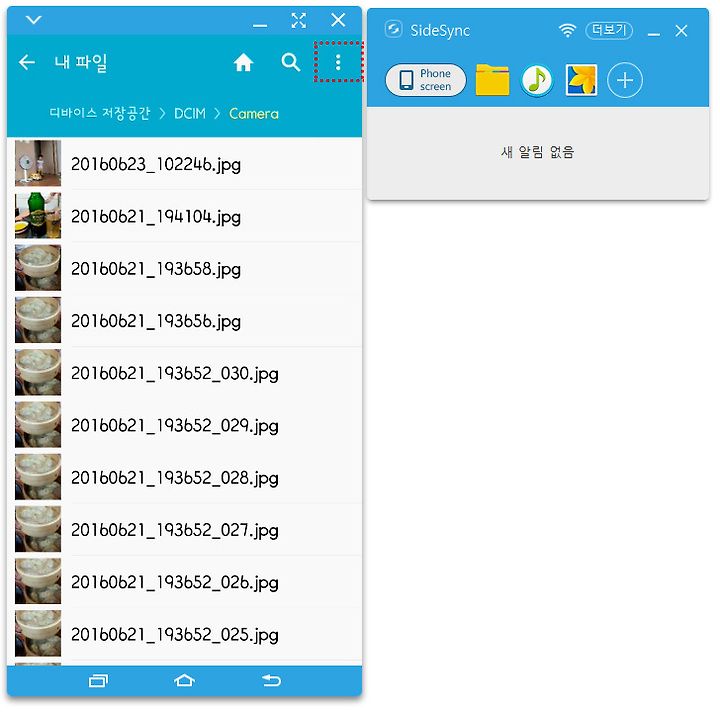The image size is (720, 712).
Task: Open file 20160621_193658.jpg
Action: (184, 268)
